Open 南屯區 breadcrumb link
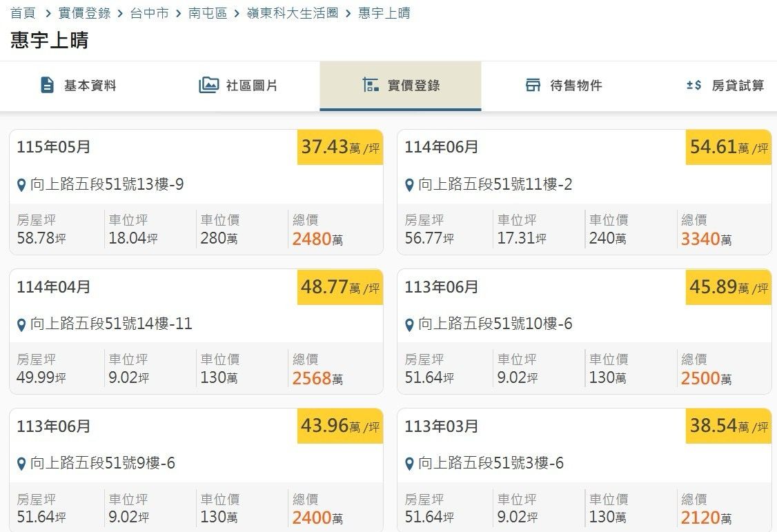Viewport: 777px width, 532px height. [x=208, y=13]
